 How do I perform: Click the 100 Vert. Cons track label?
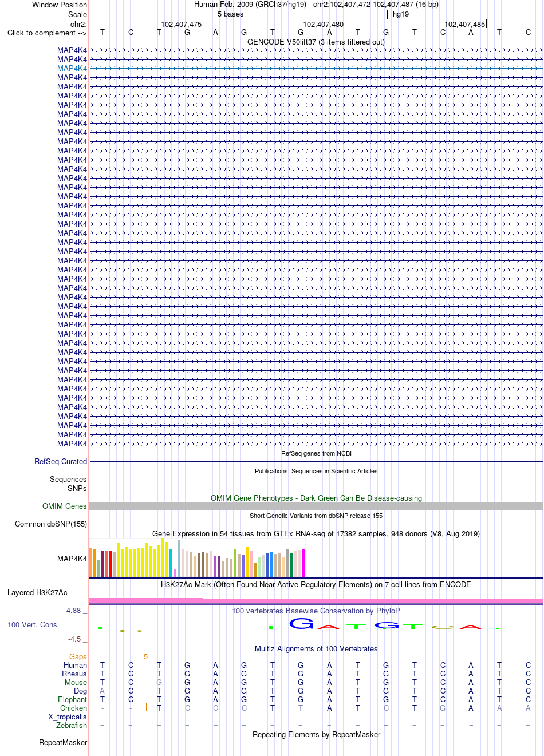click(x=32, y=624)
